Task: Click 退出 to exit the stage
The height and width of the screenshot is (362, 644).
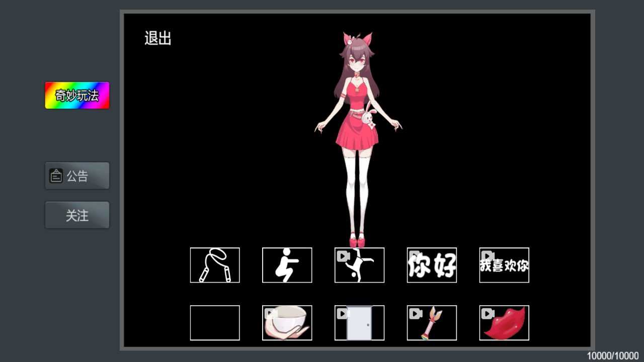Action: 158,38
